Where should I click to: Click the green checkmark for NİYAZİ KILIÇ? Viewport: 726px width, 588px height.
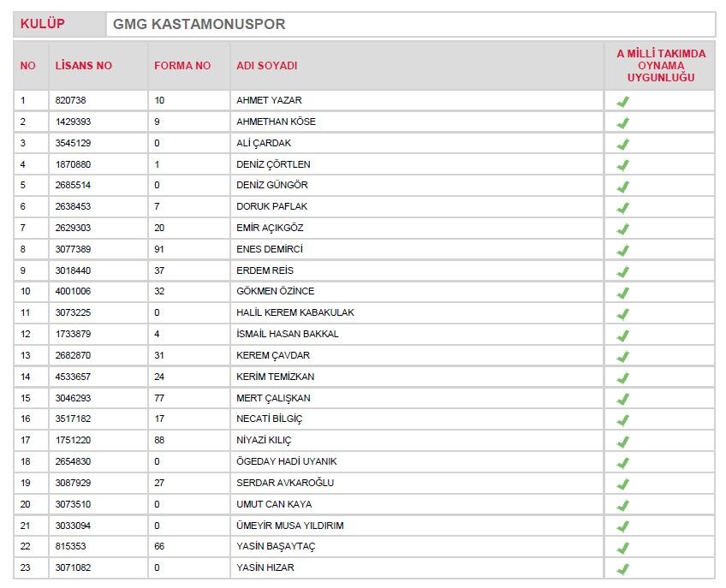[622, 442]
